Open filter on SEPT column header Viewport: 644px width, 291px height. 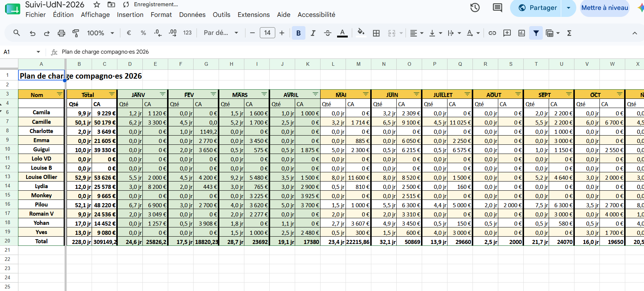click(x=569, y=94)
